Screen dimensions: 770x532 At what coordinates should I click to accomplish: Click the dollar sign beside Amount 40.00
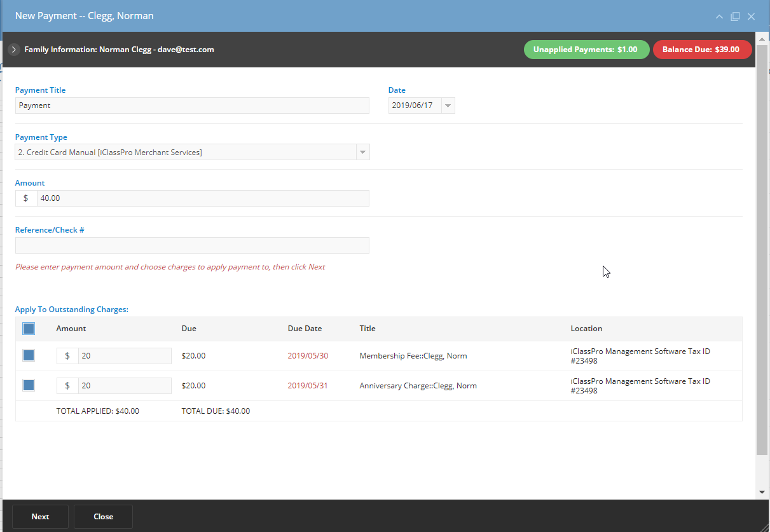pyautogui.click(x=26, y=198)
